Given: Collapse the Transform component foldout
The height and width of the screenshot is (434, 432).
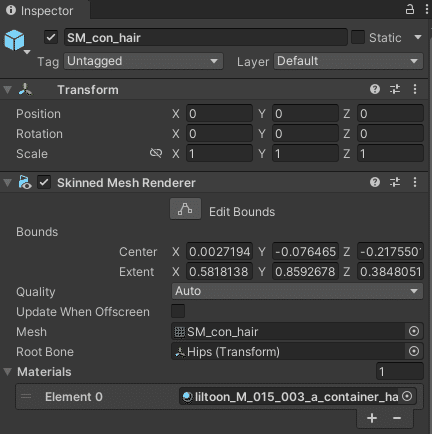Looking at the screenshot, I should (8, 90).
